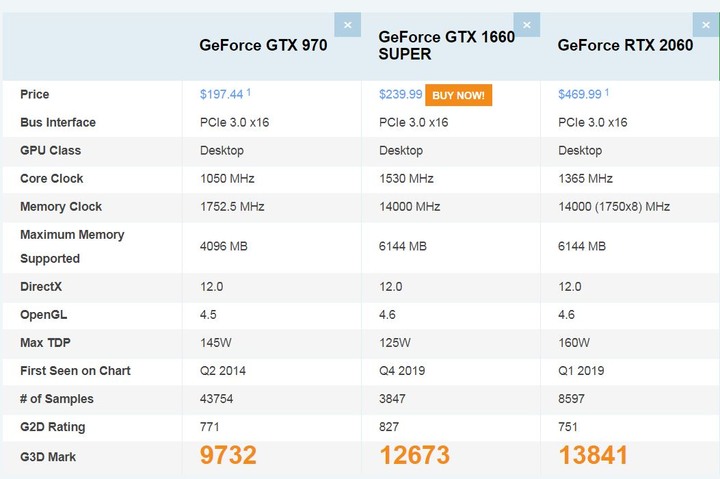This screenshot has width=720, height=479.
Task: Click the 4096 MB memory value
Action: pos(224,246)
